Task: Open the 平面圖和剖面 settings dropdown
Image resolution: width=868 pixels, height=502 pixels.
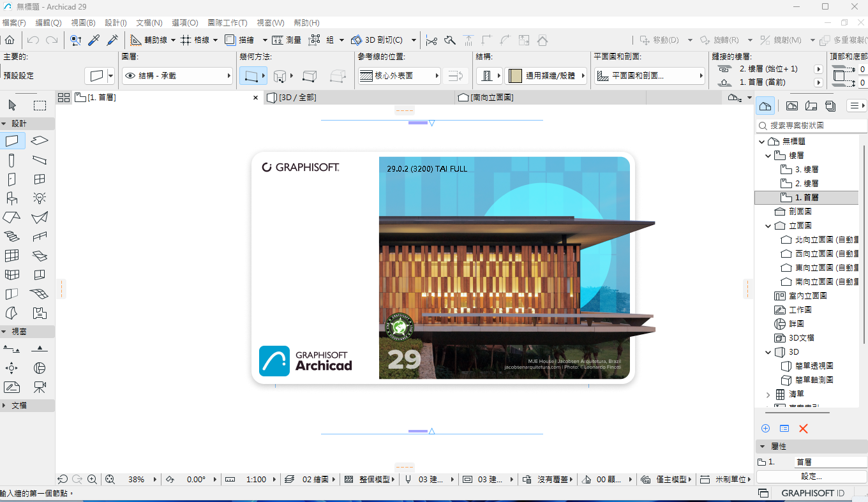Action: [650, 76]
